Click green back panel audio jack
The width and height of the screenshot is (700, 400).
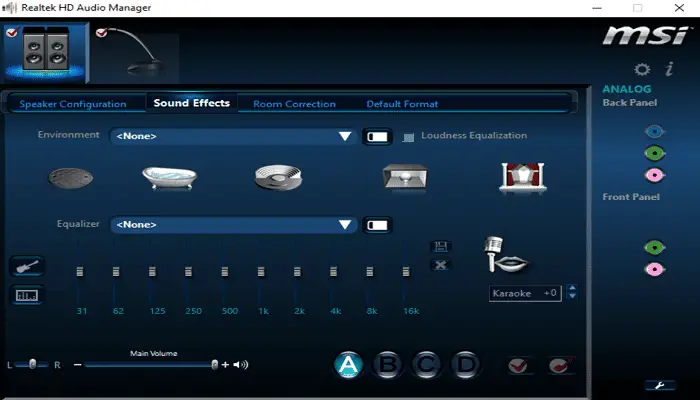(x=654, y=153)
